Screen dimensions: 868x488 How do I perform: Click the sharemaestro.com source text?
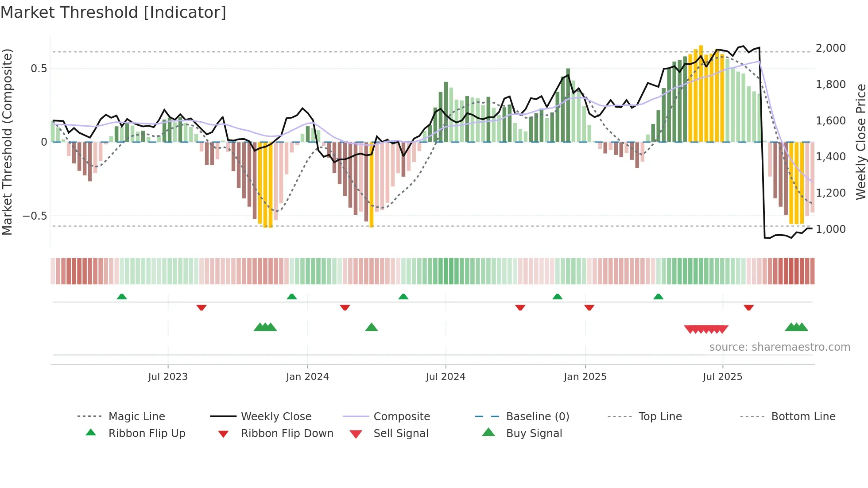(x=779, y=347)
